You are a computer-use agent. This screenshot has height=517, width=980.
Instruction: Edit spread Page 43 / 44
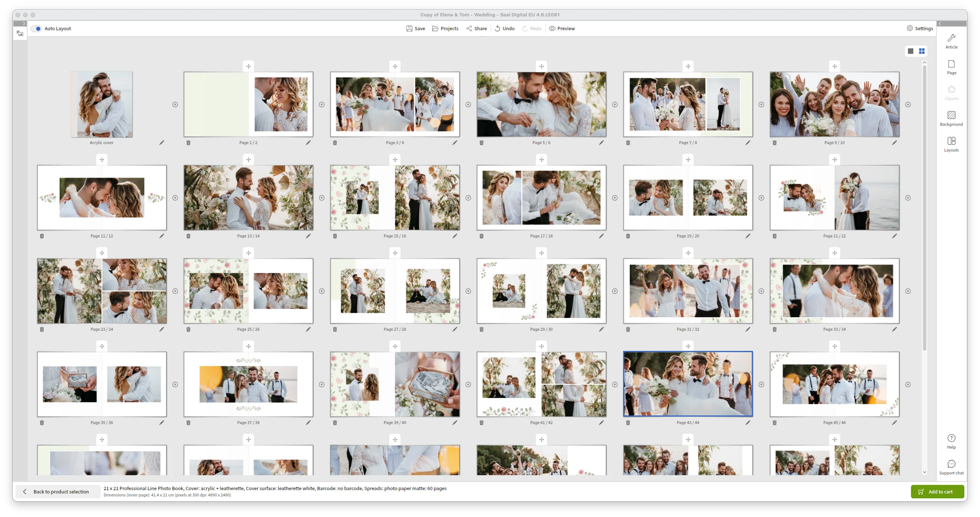pyautogui.click(x=748, y=423)
